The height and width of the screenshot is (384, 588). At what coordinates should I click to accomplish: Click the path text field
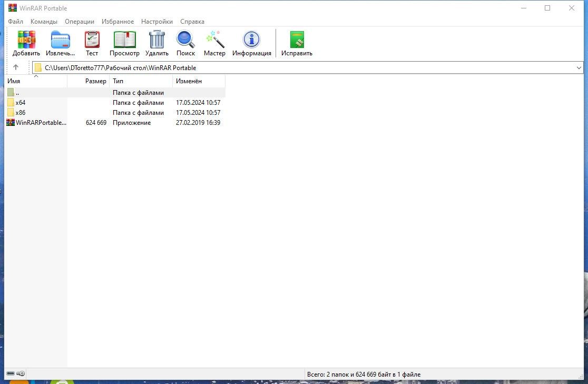[308, 68]
